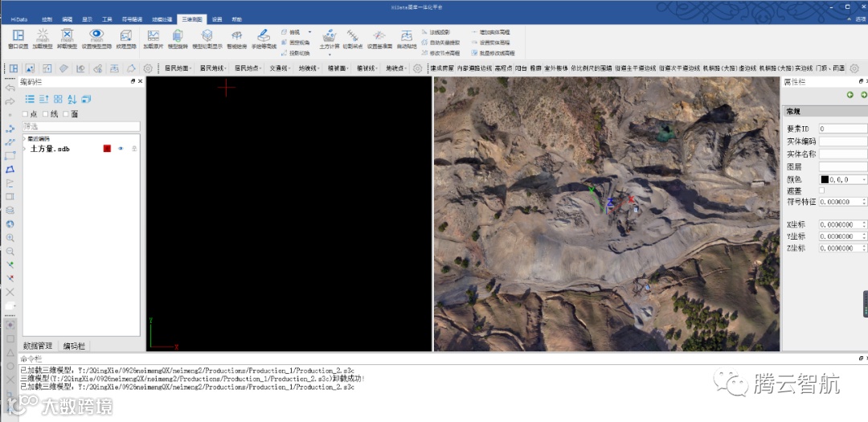868x422 pixels.
Task: Open the 绘制 ribbon tab
Action: click(47, 19)
